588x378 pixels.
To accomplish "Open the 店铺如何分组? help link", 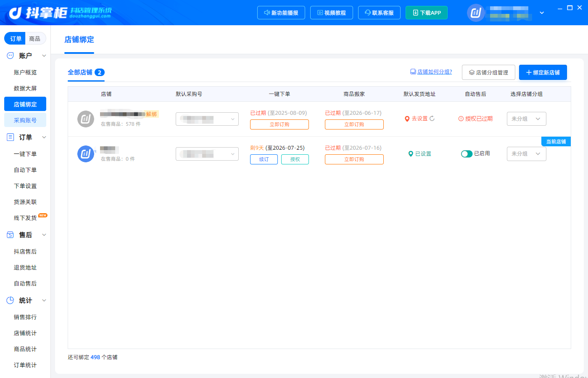I will click(431, 72).
